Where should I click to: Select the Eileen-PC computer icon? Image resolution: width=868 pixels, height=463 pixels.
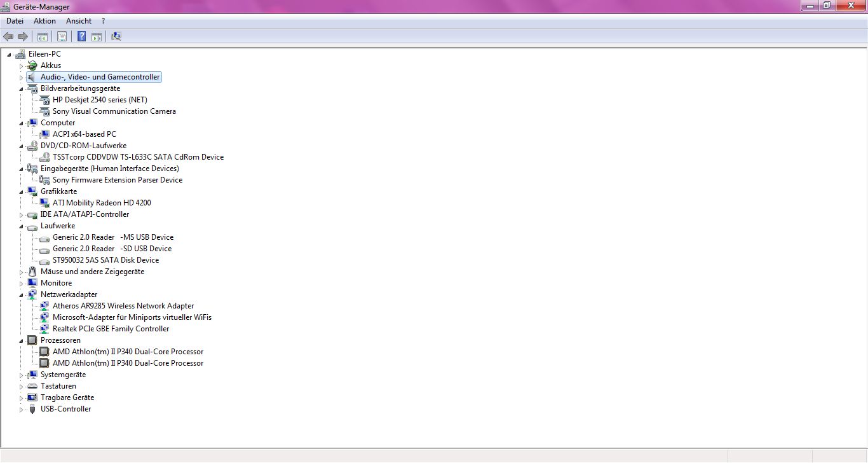(x=20, y=54)
